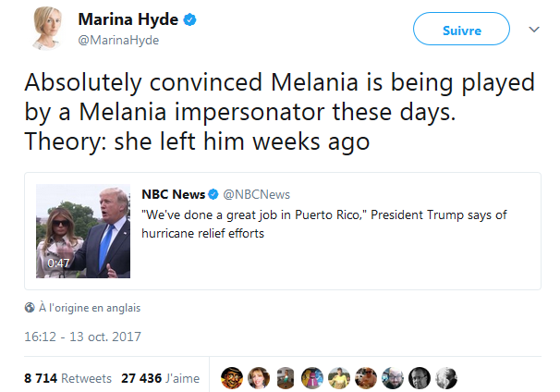560x392 pixels.
Task: Open the first liker avatar in the row
Action: (231, 378)
